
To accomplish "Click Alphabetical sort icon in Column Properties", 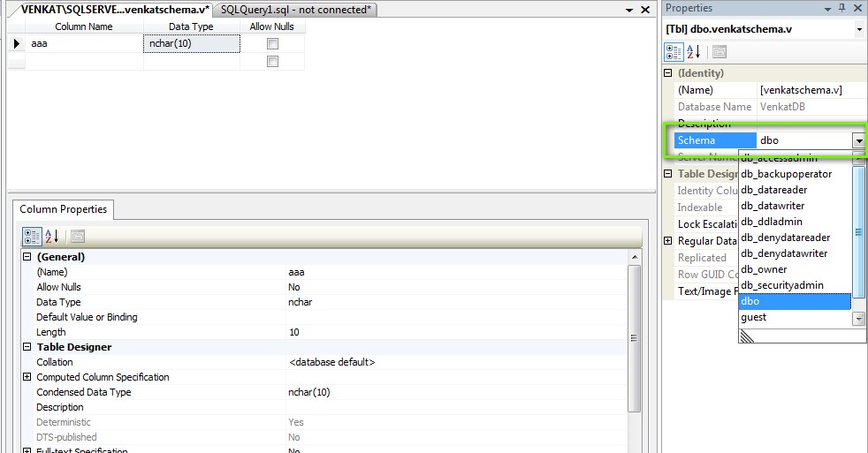I will point(52,237).
